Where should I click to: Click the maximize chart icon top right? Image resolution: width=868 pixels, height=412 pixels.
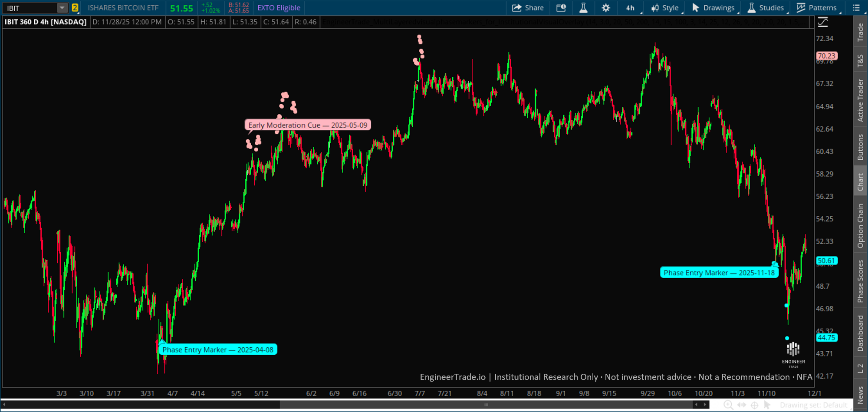(x=822, y=21)
